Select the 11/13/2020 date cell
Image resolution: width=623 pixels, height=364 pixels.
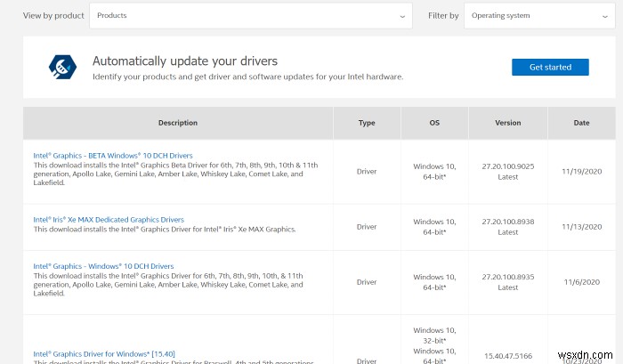[581, 227]
